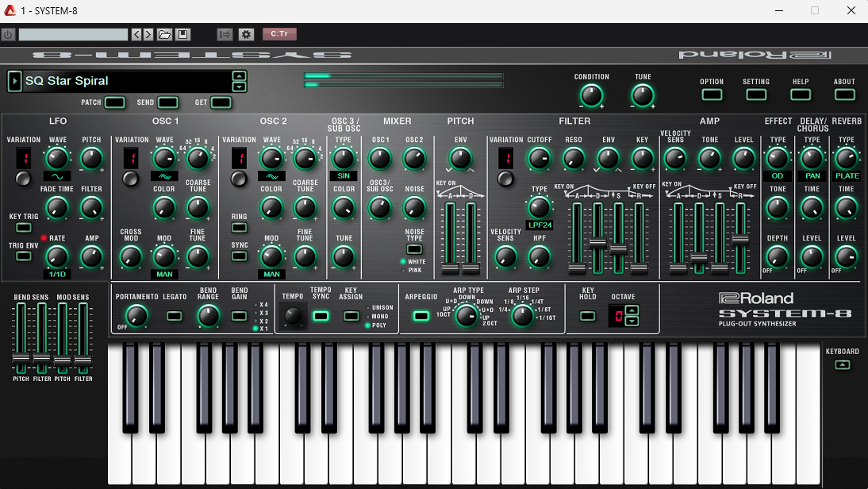Screen dimensions: 868x489
Task: Click the OSC 1 CROSS MOD knob
Action: pyautogui.click(x=131, y=257)
